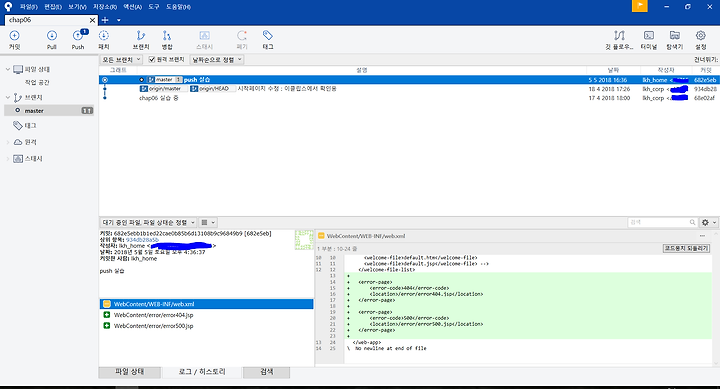This screenshot has height=389, width=720.
Task: Expand the 원격 sidebar section
Action: 7,142
